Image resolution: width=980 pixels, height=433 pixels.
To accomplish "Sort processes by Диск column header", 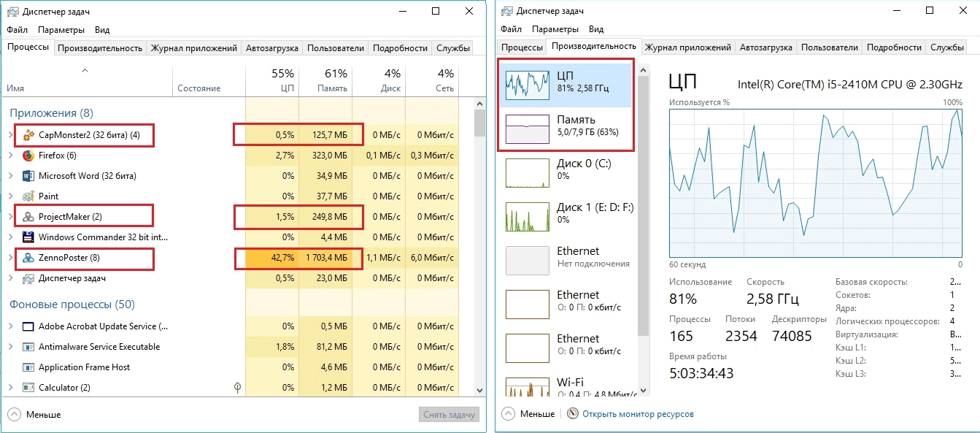I will (379, 80).
